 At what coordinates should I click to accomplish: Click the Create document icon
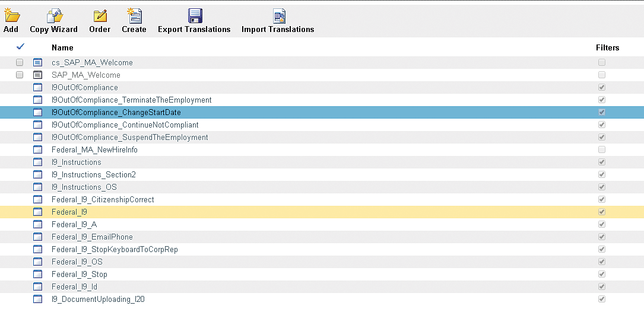[134, 15]
